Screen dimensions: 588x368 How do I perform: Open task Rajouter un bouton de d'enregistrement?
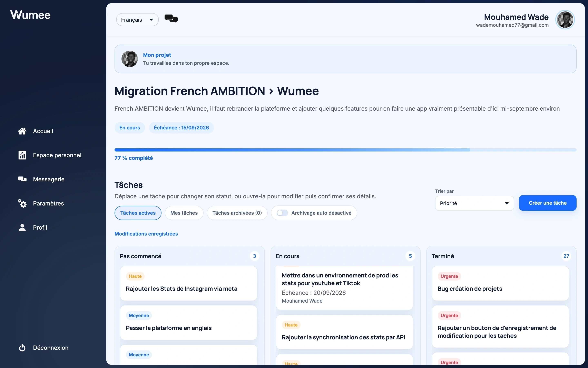[500, 326]
